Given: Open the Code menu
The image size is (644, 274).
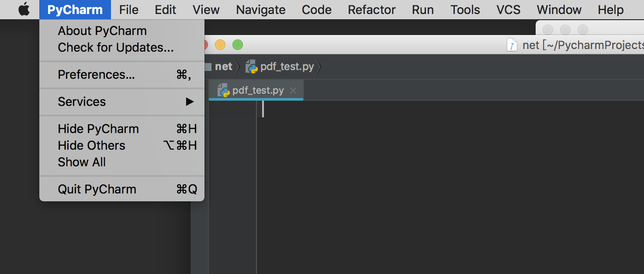Looking at the screenshot, I should tap(317, 10).
